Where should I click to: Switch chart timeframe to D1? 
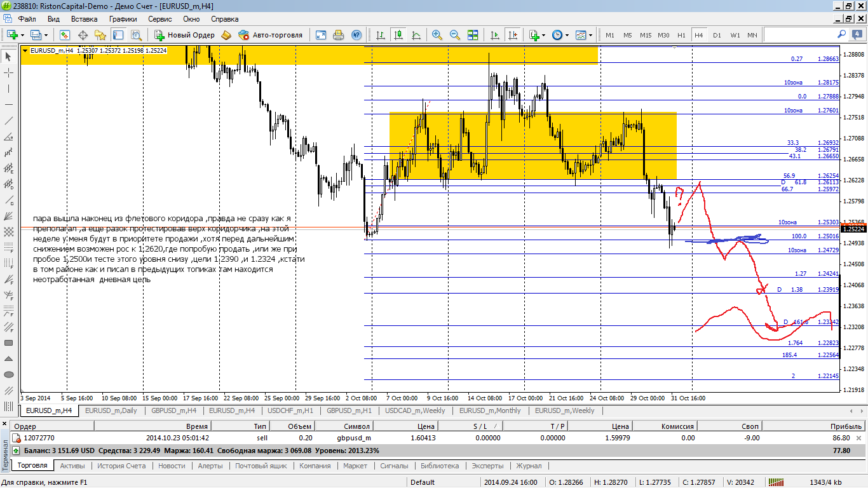click(717, 35)
